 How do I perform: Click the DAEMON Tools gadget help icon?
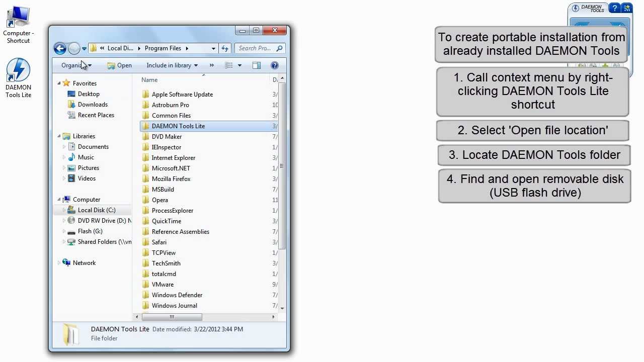(615, 8)
